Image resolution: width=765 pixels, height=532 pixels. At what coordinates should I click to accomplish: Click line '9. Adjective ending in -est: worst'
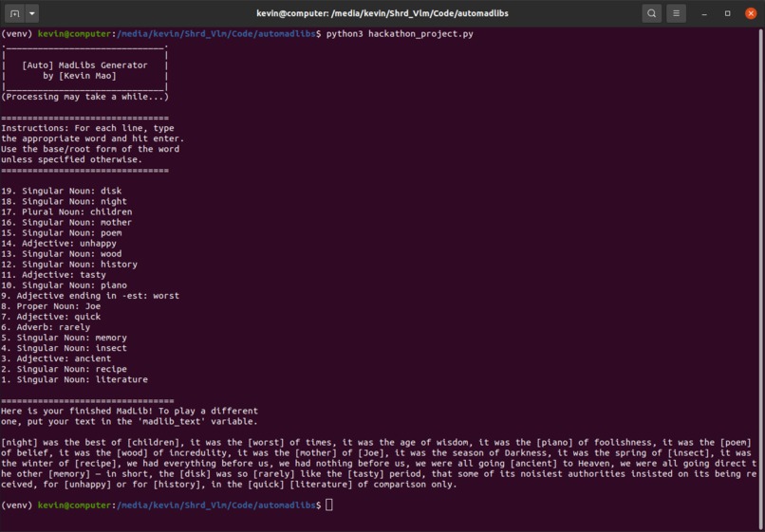point(90,296)
